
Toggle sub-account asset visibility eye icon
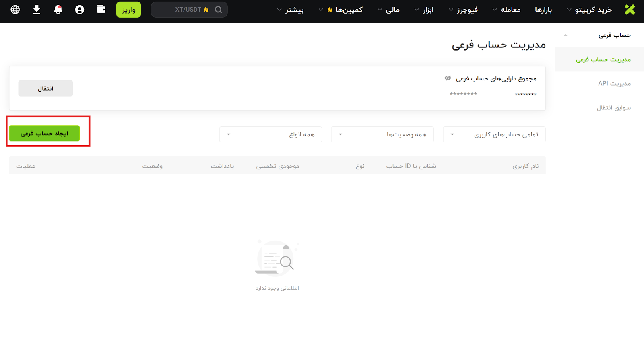coord(448,78)
